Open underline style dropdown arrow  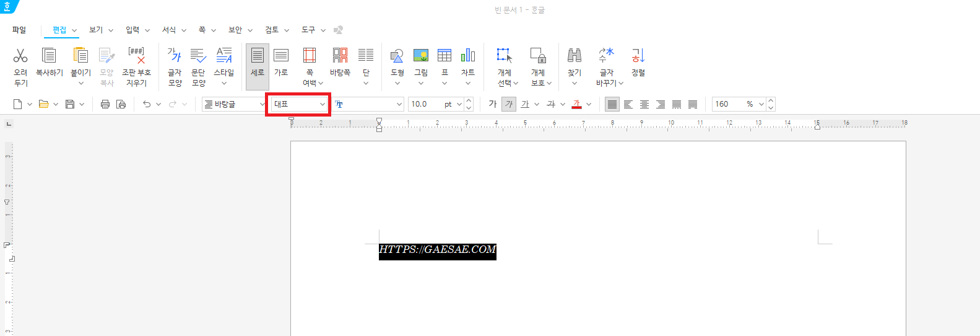click(537, 104)
